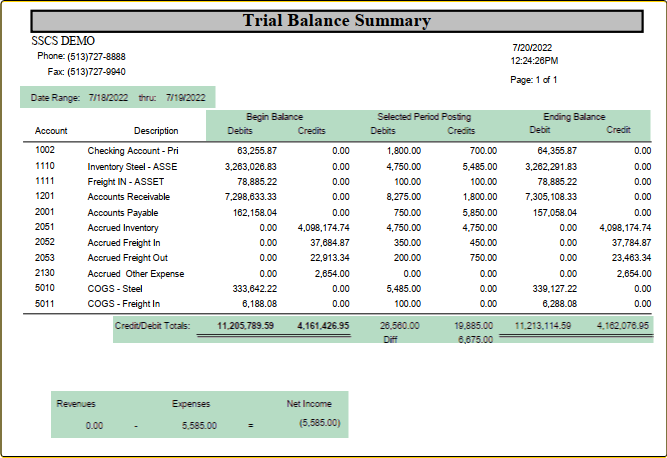Click period credit 5,850.00
Viewport: 667px width, 458px height.
click(x=480, y=213)
